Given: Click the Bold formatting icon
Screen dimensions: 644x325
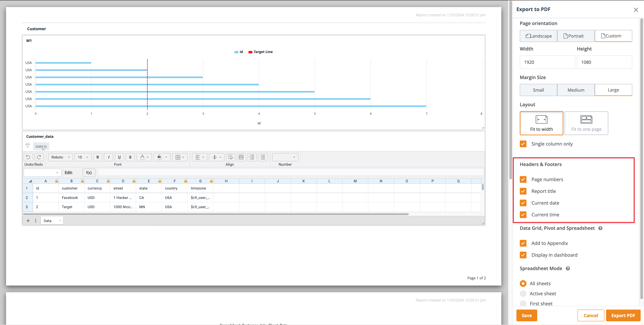Looking at the screenshot, I should (98, 157).
